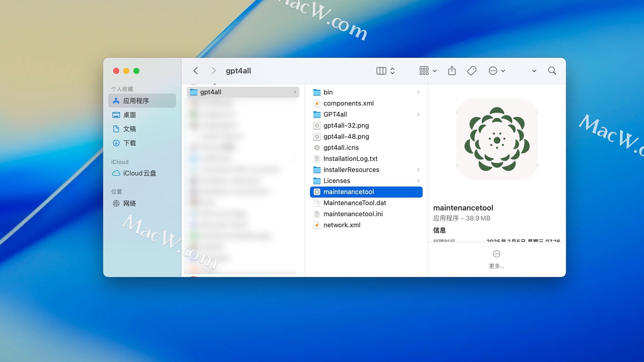The width and height of the screenshot is (644, 362).
Task: Click the bin folder icon
Action: click(317, 92)
